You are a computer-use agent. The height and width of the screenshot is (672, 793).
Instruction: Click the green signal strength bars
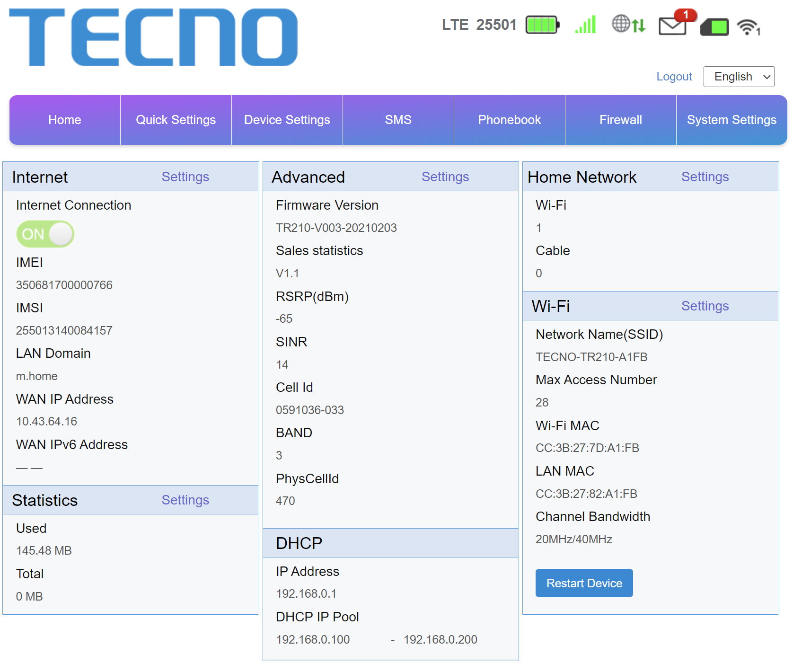click(585, 25)
